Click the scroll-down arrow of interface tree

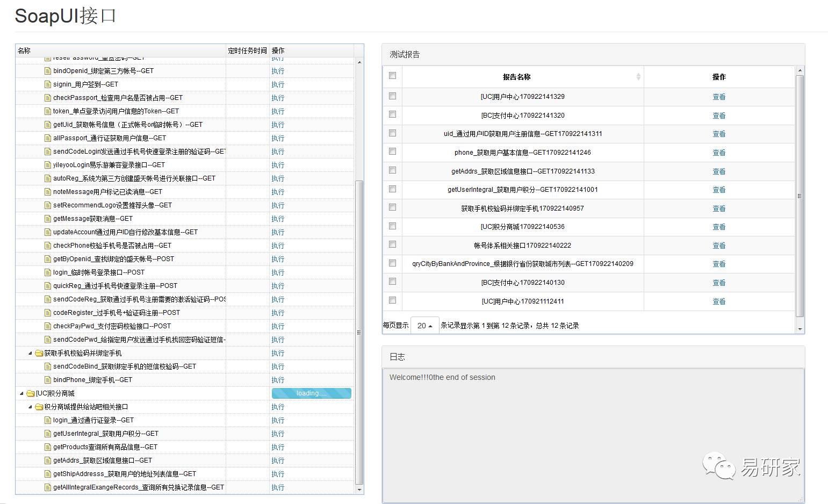[x=359, y=489]
